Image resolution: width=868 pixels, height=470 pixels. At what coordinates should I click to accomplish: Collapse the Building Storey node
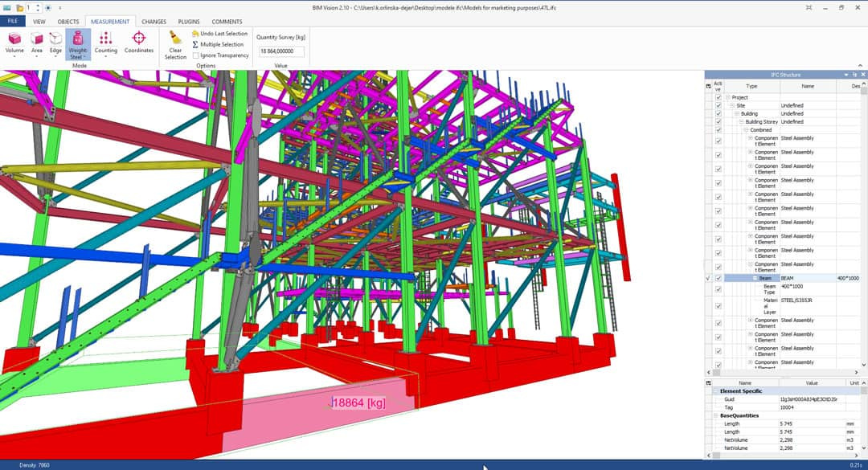(742, 121)
